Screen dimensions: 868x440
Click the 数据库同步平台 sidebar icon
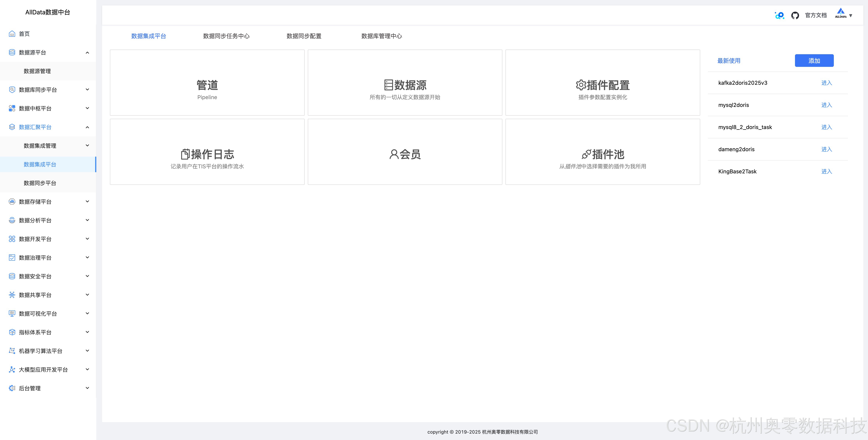tap(12, 90)
